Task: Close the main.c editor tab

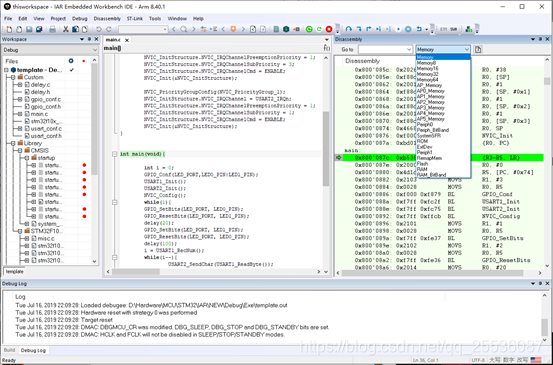Action: 127,40
